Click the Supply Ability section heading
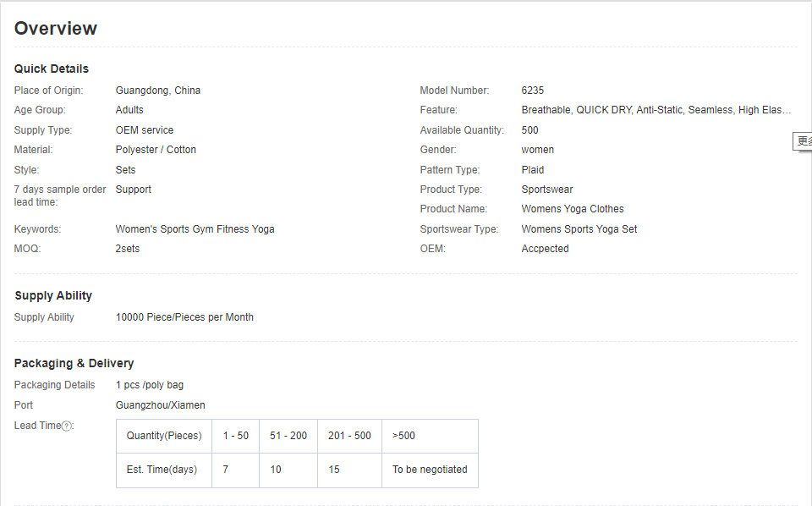Viewport: 812px width, 506px height. (53, 295)
